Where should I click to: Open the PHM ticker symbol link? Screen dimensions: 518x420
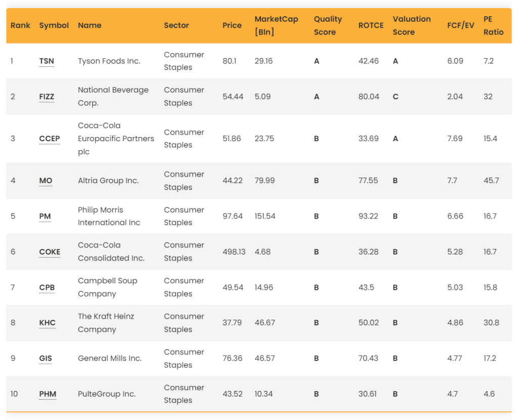point(48,394)
